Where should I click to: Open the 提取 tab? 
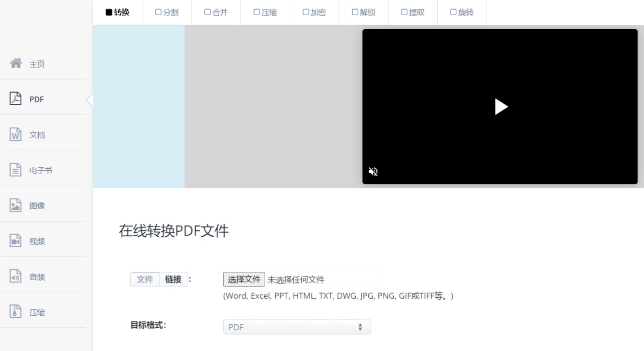coord(413,12)
